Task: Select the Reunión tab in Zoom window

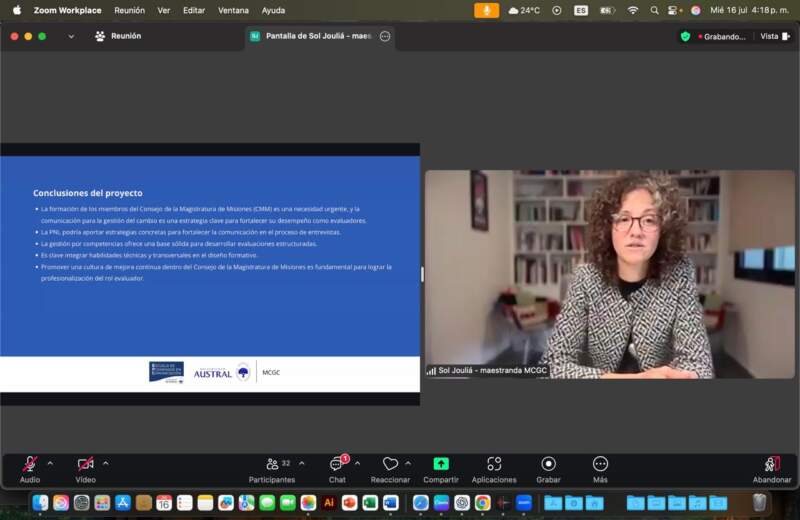Action: point(118,36)
